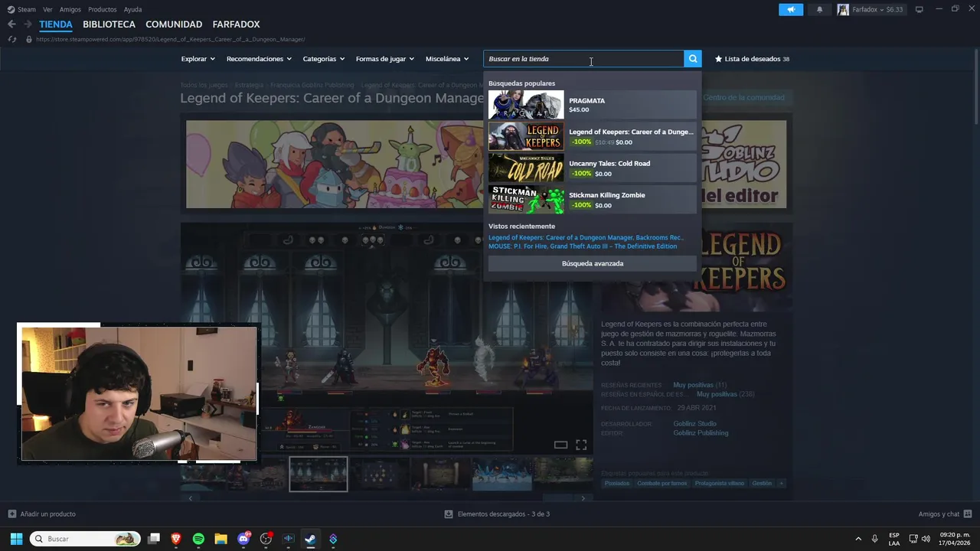Open the Categorías dropdown

323,59
